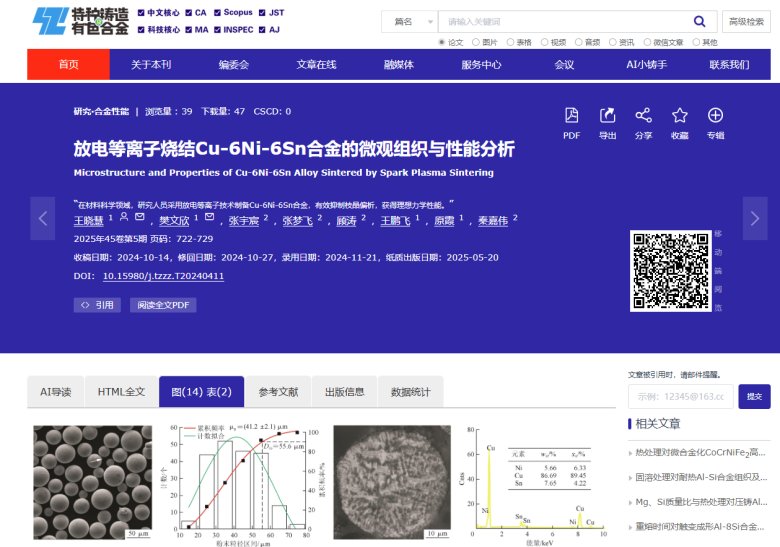The image size is (780, 547).
Task: Select the 图片 radio button
Action: 476,42
